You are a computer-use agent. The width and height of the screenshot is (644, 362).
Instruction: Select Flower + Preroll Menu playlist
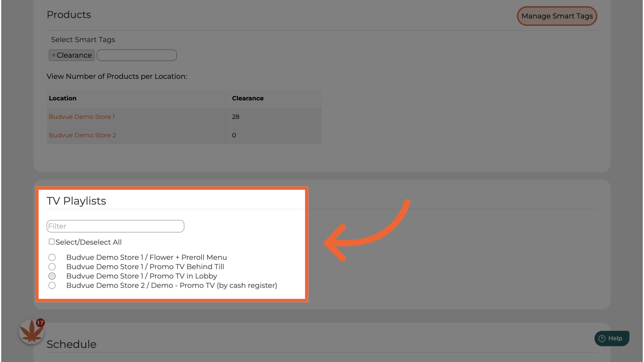pos(52,257)
